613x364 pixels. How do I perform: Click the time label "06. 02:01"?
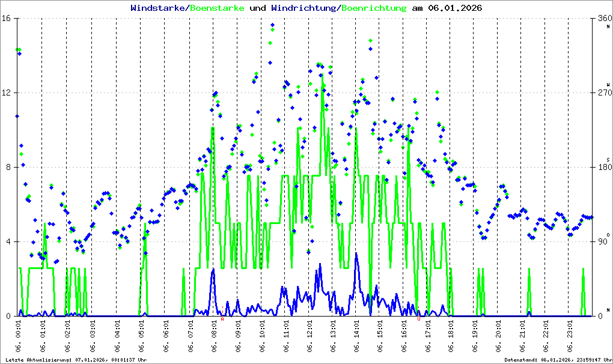(x=67, y=336)
